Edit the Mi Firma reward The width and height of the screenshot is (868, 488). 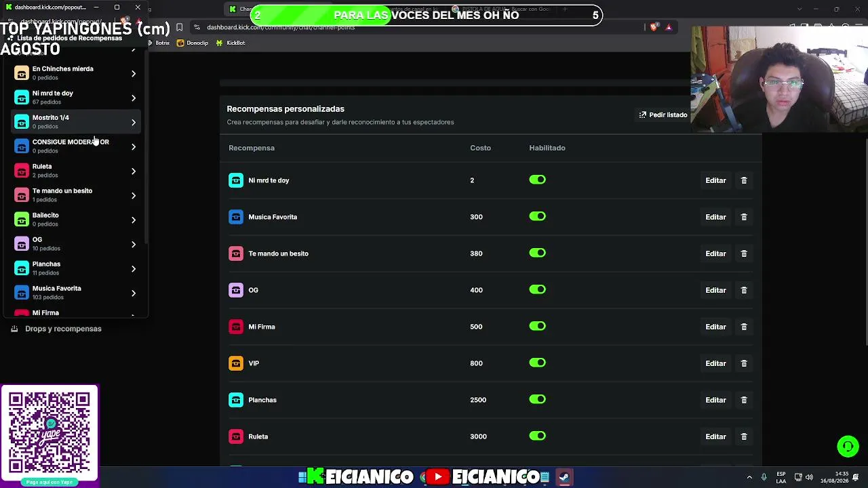point(715,327)
